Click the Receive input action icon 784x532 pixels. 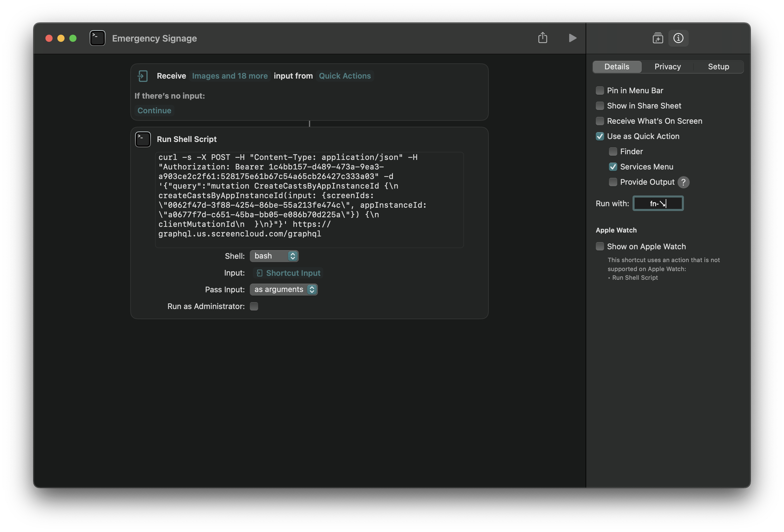[143, 76]
